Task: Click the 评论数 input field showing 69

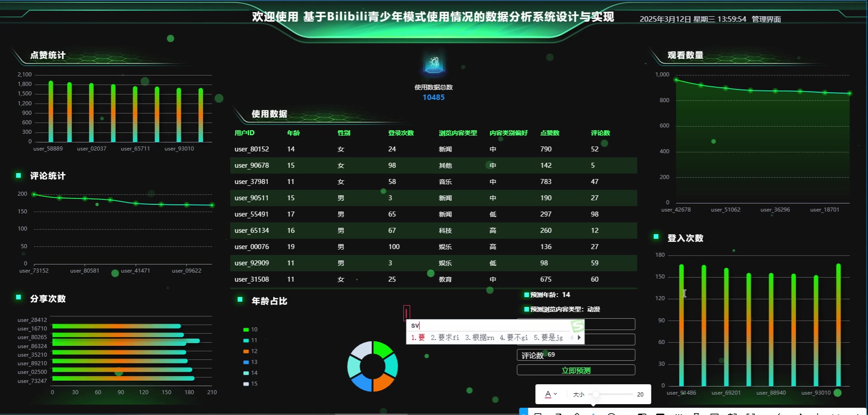Action: [x=576, y=355]
